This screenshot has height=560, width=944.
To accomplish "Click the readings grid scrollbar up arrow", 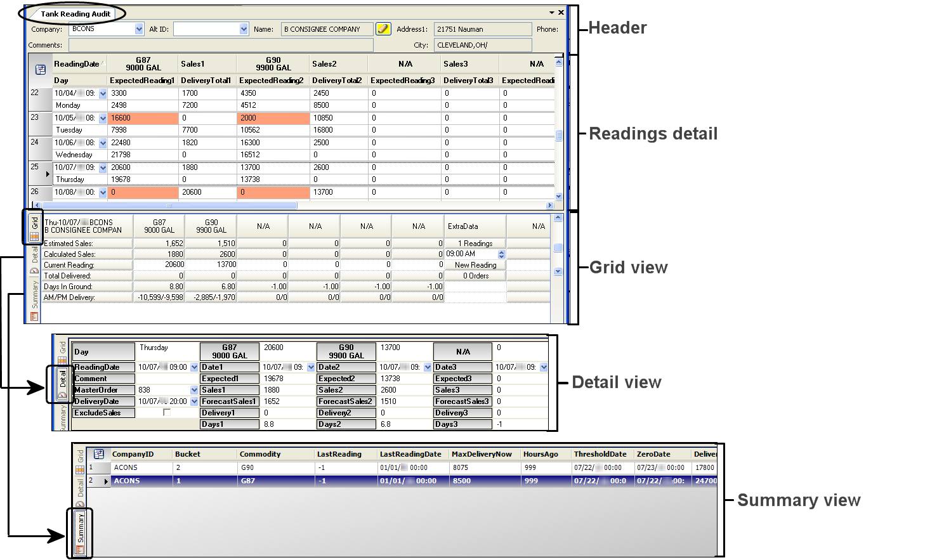I will click(x=559, y=62).
